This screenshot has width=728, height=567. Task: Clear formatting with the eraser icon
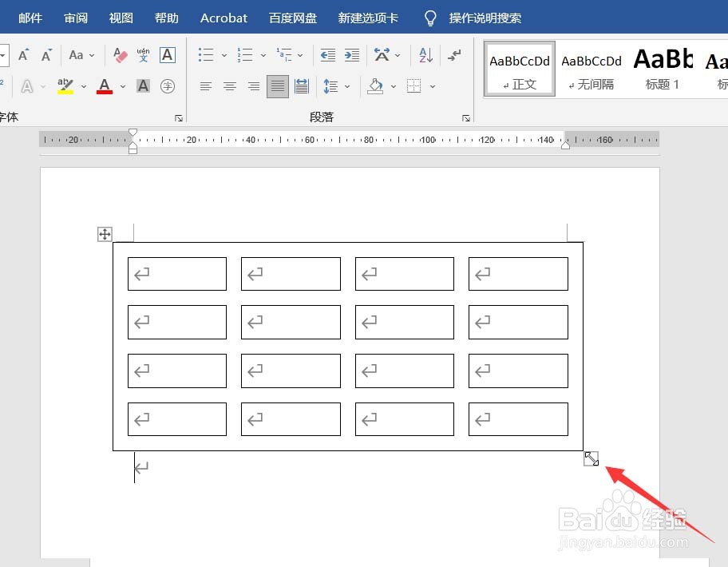pyautogui.click(x=119, y=54)
